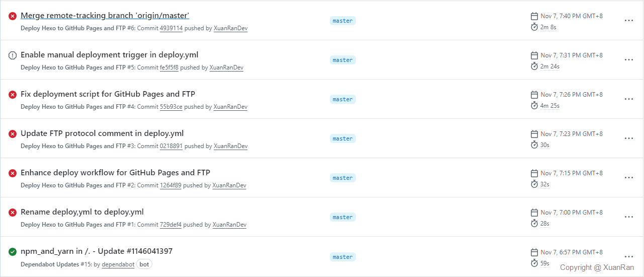Click stopwatch icon next to 4m 25s duration
The height and width of the screenshot is (277, 644).
534,105
